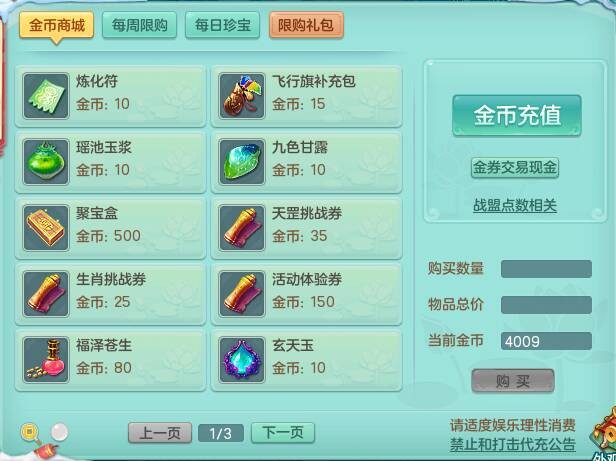Click the 金币充值 recharge button
This screenshot has width=616, height=461.
tap(517, 116)
